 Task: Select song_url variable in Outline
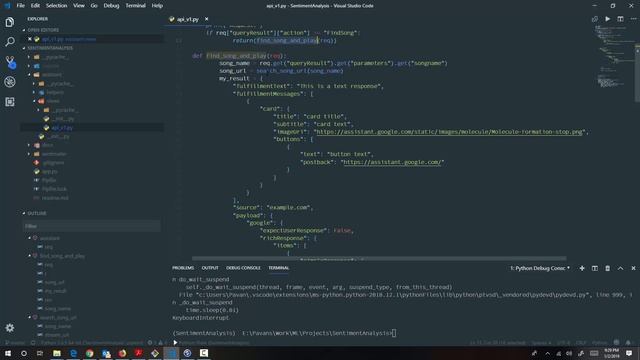pos(54,282)
